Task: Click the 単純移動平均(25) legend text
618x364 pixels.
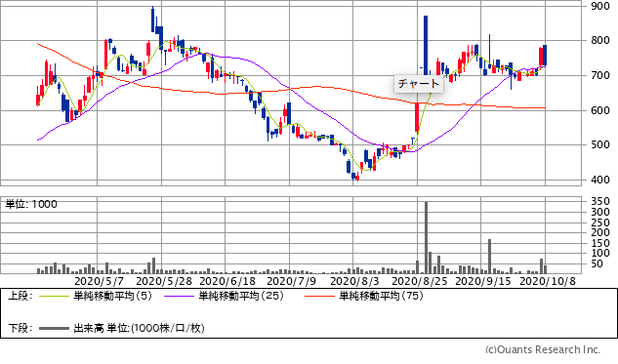Action: [241, 296]
